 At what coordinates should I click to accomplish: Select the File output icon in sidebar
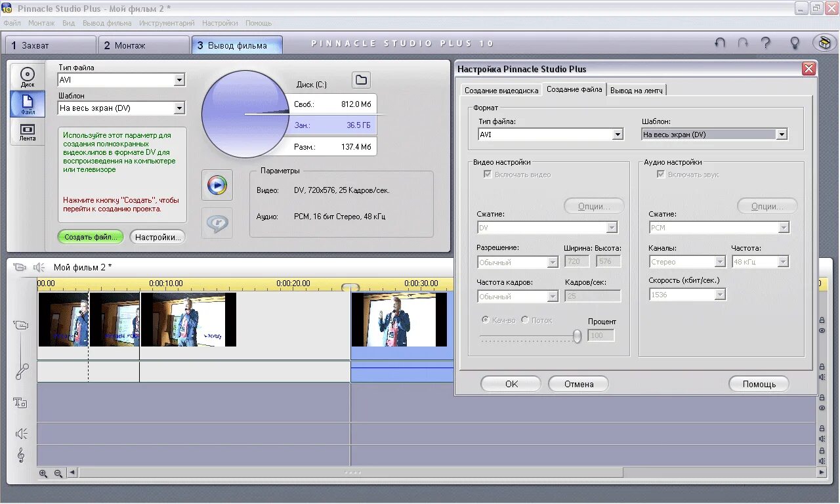pyautogui.click(x=27, y=104)
